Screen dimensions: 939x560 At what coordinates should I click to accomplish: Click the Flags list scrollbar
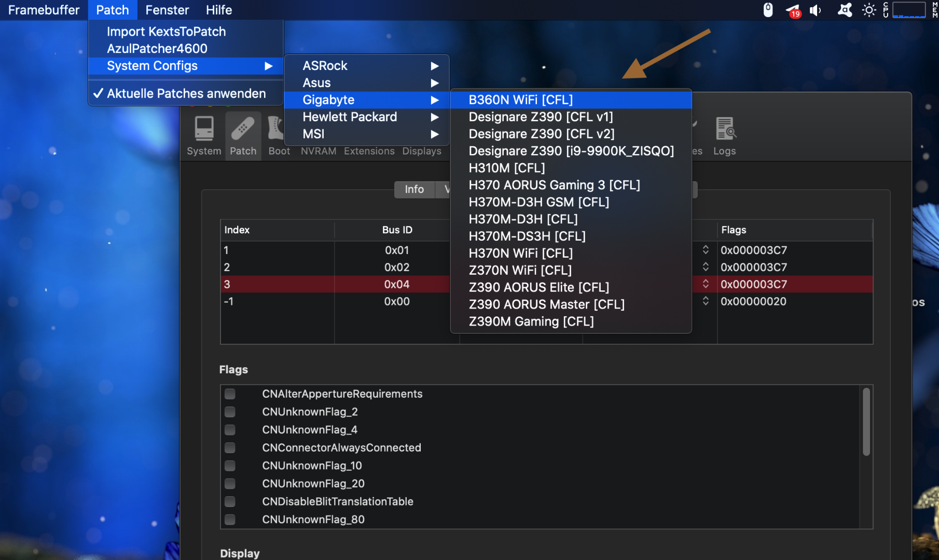[866, 422]
